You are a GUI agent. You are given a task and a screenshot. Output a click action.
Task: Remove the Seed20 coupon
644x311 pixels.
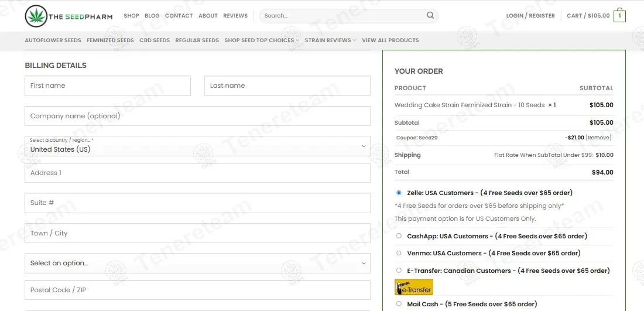pyautogui.click(x=598, y=138)
